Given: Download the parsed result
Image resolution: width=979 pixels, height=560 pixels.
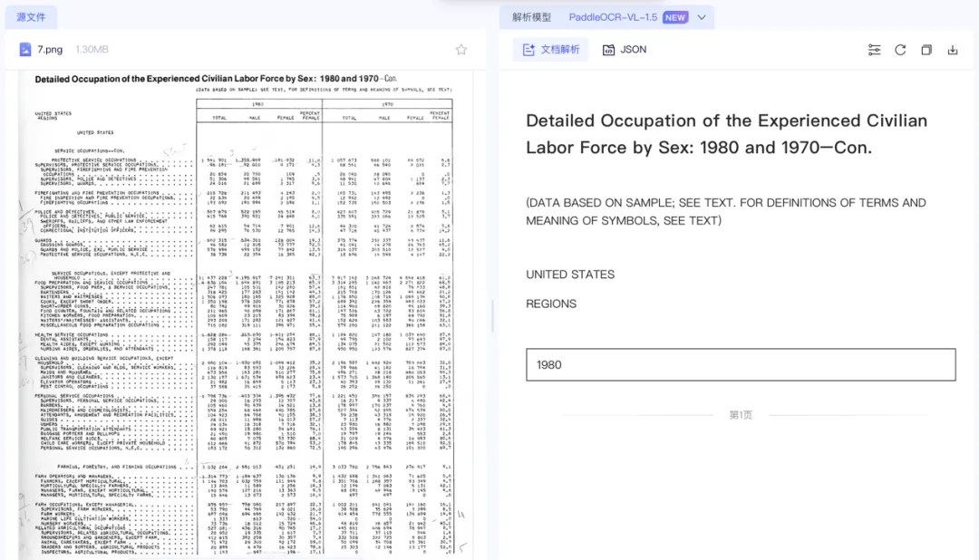Looking at the screenshot, I should [x=953, y=50].
